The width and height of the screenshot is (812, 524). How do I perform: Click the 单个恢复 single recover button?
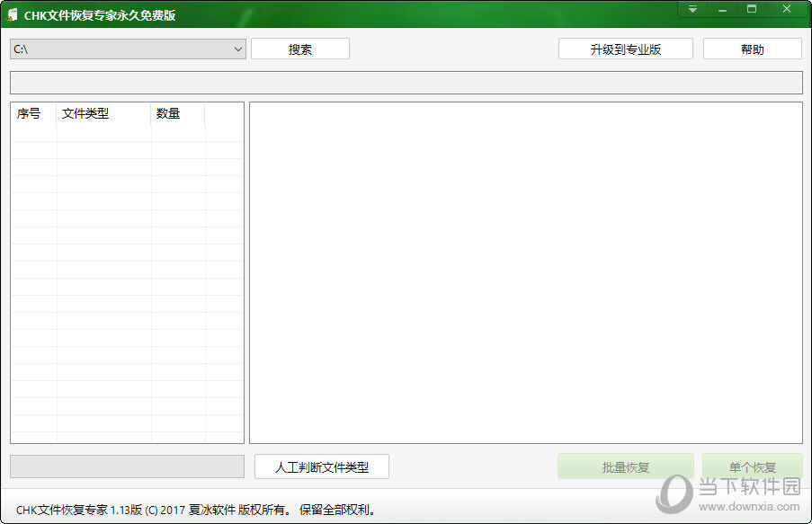point(753,467)
